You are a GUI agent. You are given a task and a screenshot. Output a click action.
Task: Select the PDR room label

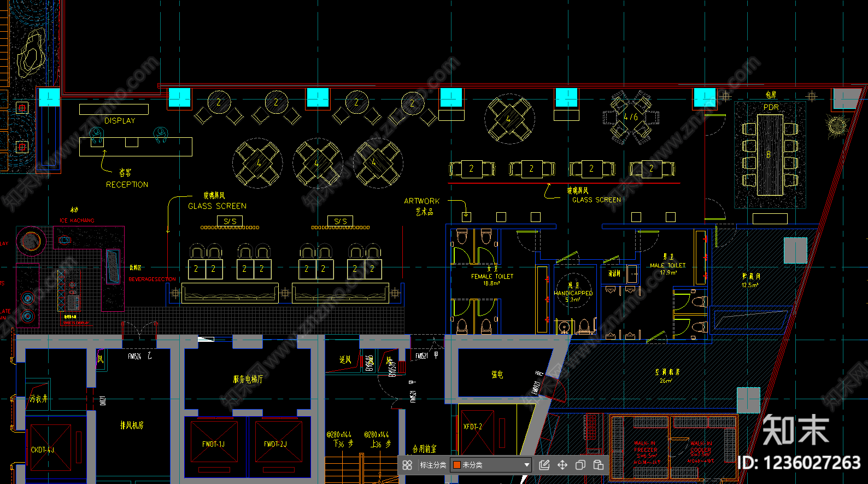[x=771, y=107]
